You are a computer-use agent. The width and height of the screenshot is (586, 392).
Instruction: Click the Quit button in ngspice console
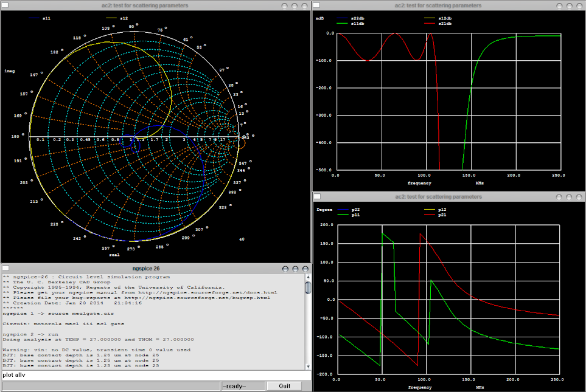[x=284, y=386]
